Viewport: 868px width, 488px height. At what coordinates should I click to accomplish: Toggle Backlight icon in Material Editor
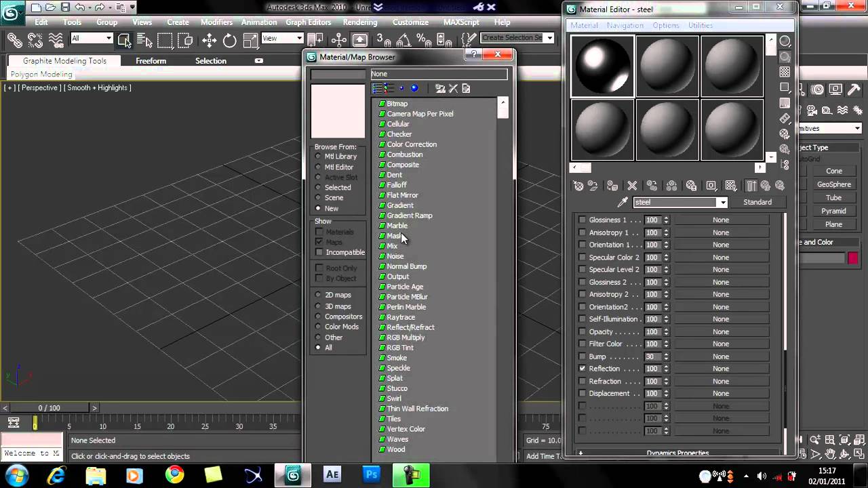coord(785,57)
